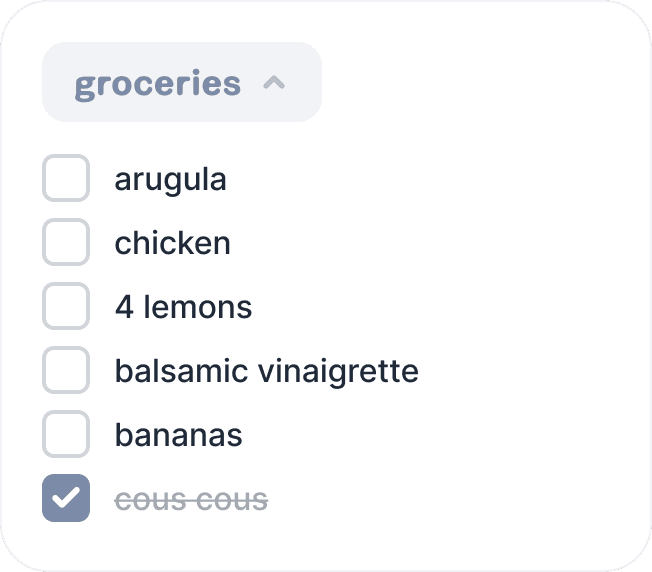The width and height of the screenshot is (652, 572).
Task: Check the arugula checkbox
Action: 66,179
